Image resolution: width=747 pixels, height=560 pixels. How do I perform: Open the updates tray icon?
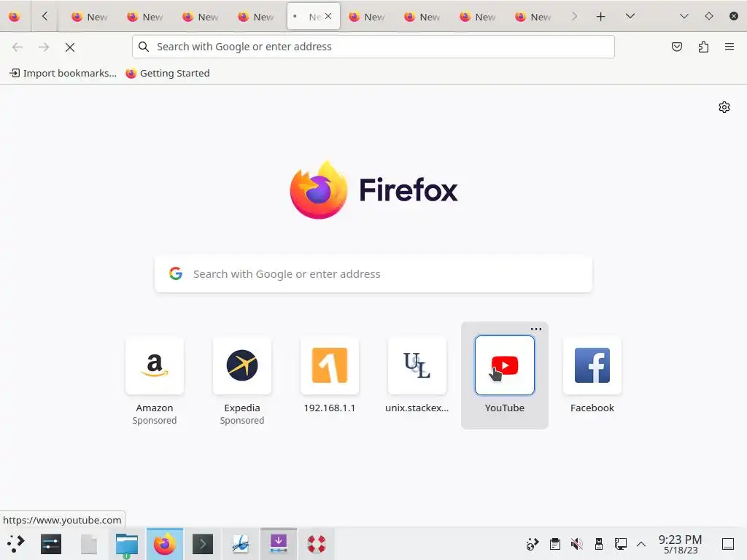tap(532, 544)
